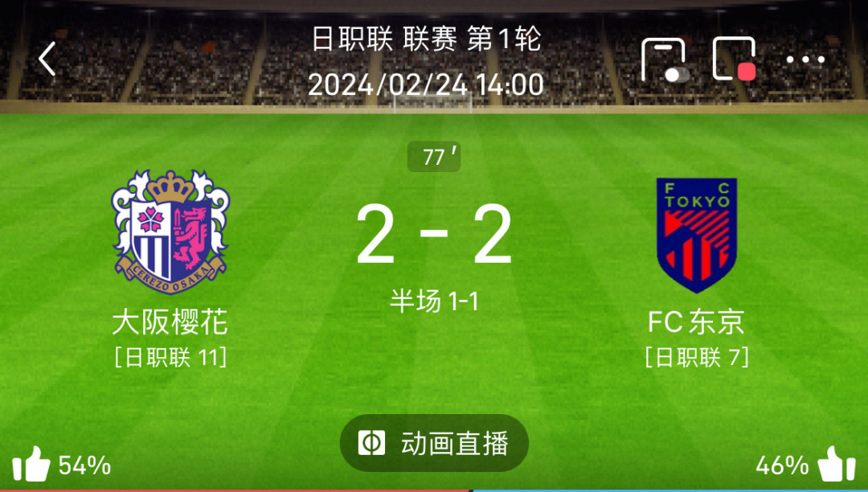The image size is (868, 492).
Task: Open the 大阪樱花 team page
Action: tap(170, 322)
